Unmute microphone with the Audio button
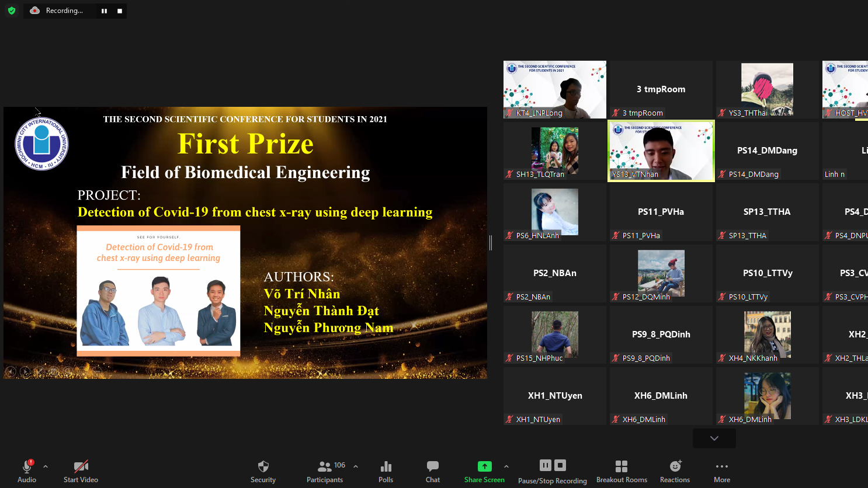868x488 pixels. pos(27,471)
